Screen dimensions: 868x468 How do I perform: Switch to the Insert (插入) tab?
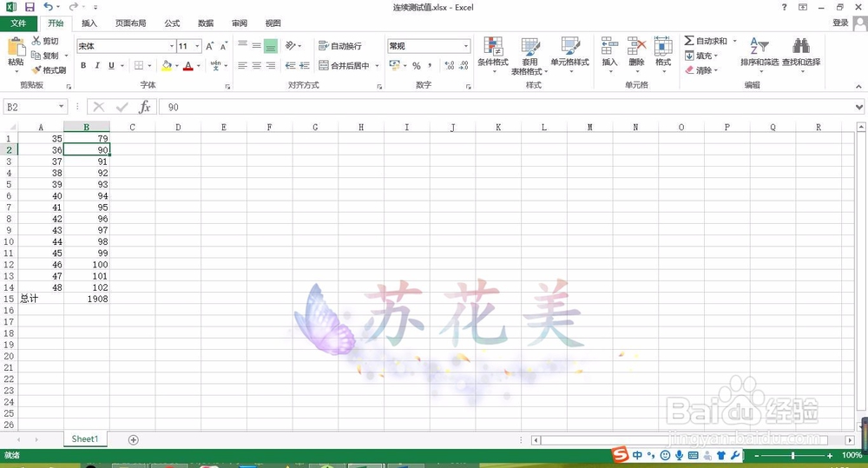[89, 23]
